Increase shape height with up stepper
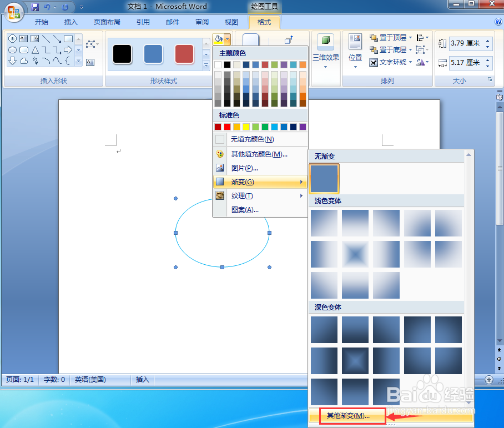This screenshot has width=504, height=428. 488,41
